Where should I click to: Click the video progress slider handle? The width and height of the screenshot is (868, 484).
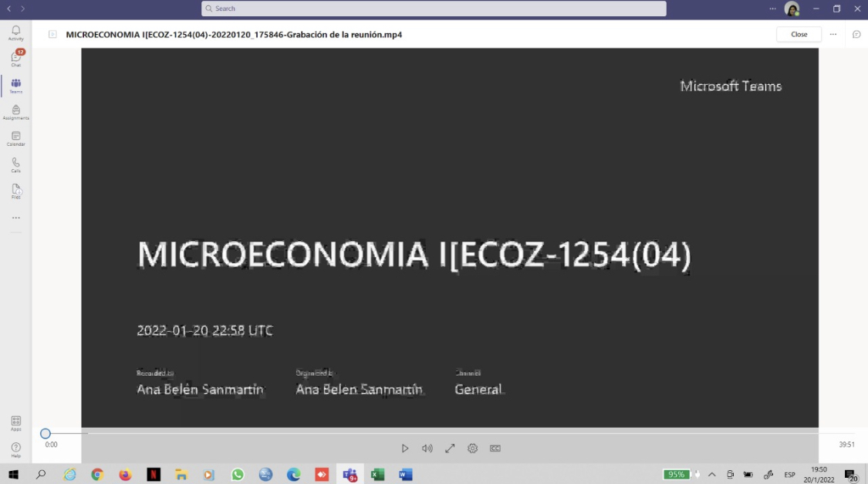tap(46, 434)
